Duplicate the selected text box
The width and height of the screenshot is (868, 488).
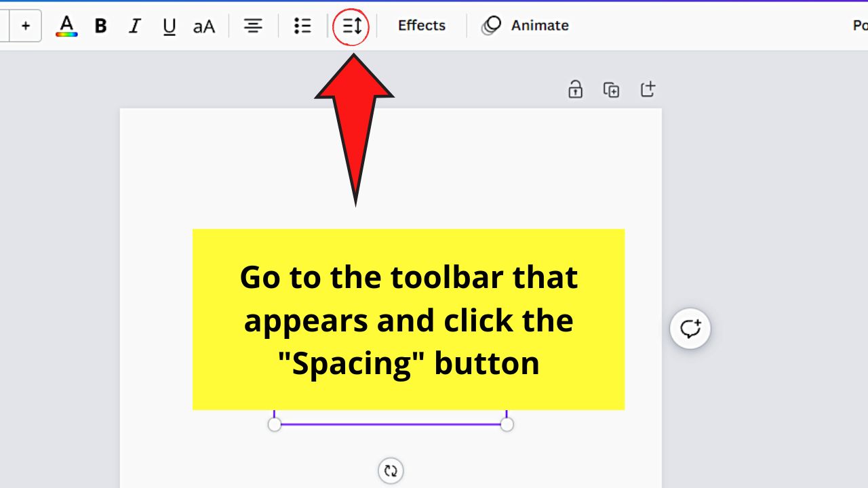(611, 89)
